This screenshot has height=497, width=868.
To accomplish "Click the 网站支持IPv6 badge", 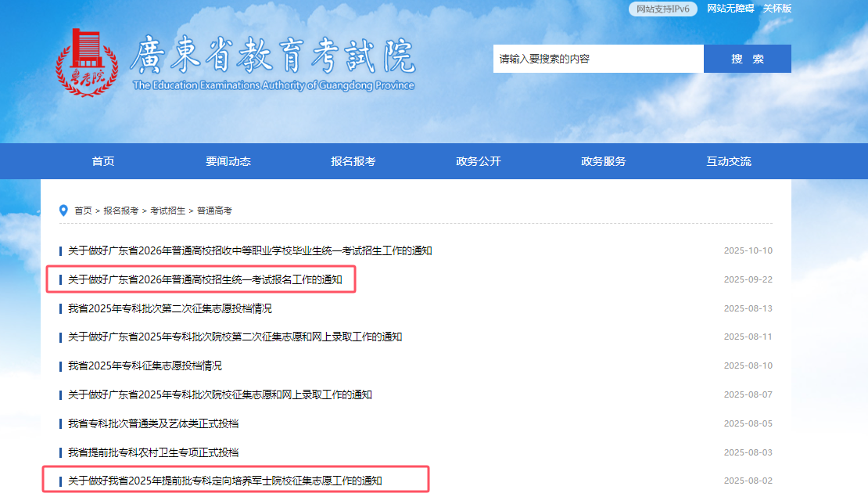I will (x=663, y=9).
